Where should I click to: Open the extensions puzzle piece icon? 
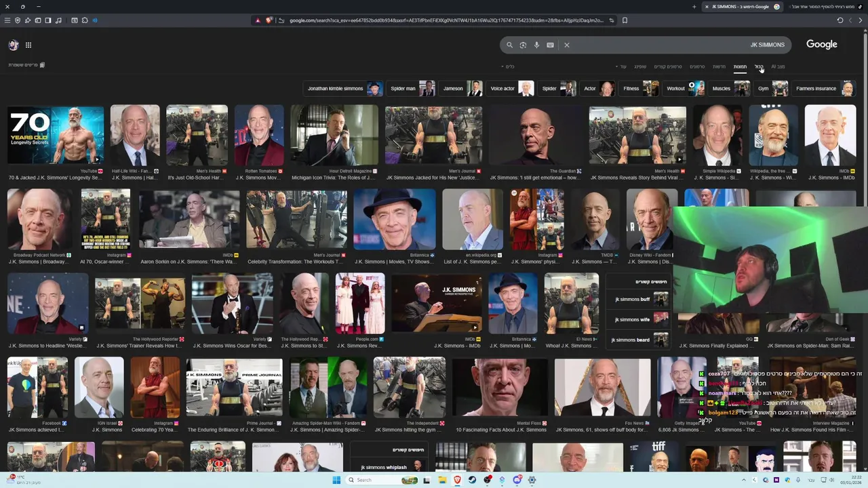(85, 20)
